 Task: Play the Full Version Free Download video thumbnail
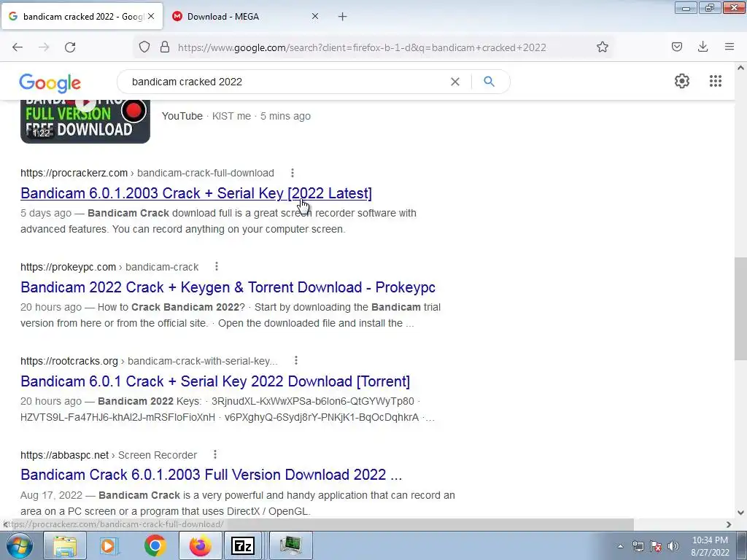tap(85, 122)
